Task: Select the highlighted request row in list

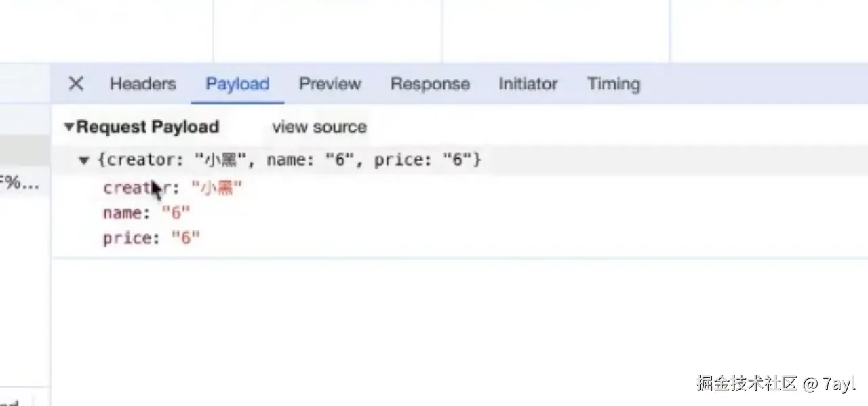Action: (x=23, y=150)
